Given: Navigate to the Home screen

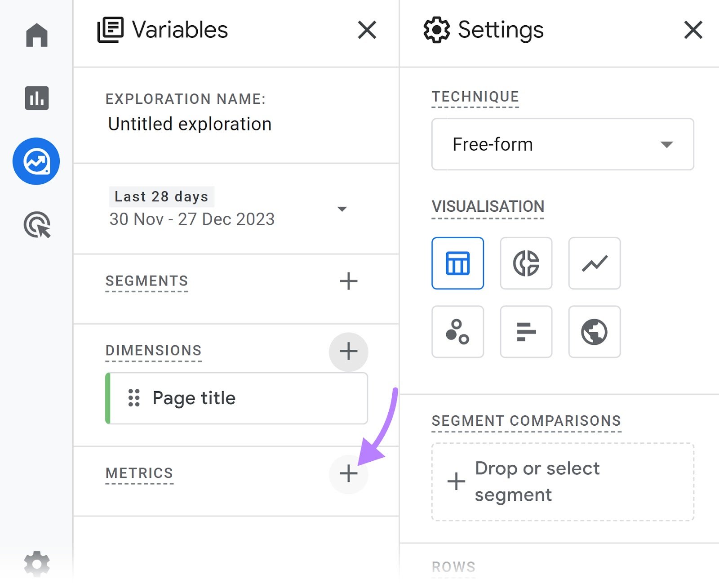Looking at the screenshot, I should click(x=37, y=36).
